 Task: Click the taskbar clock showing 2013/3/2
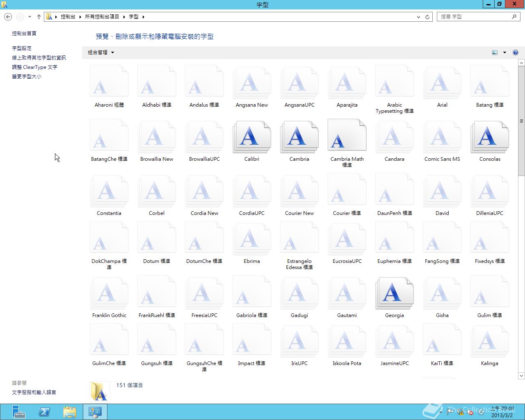pos(502,412)
